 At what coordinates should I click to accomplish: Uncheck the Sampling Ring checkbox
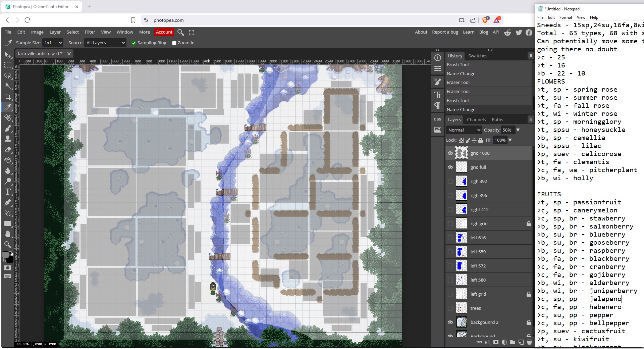click(134, 43)
